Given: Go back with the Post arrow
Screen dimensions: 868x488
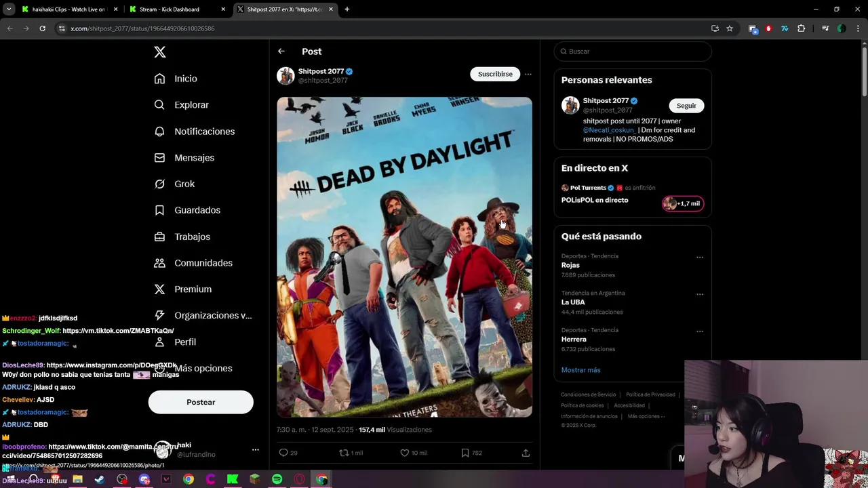Looking at the screenshot, I should coord(281,52).
